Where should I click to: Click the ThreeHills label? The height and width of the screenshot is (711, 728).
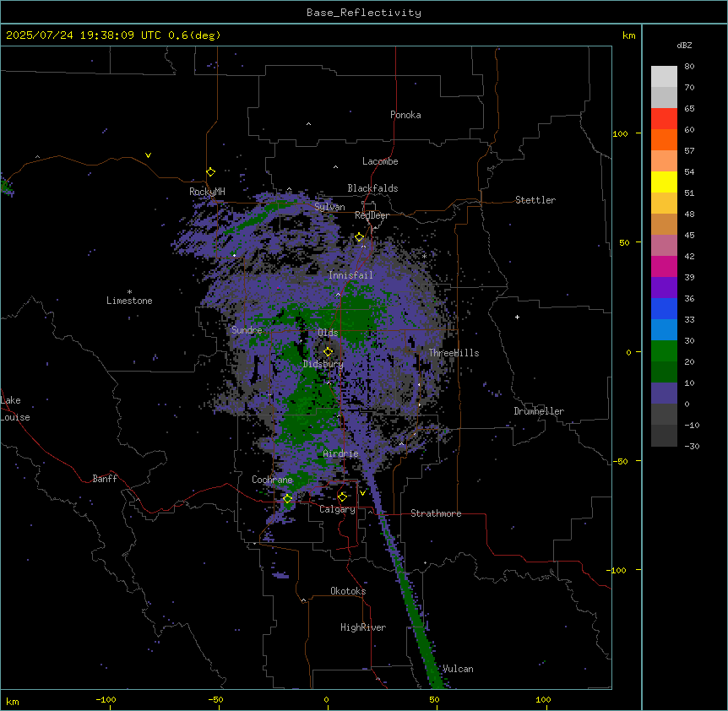[454, 353]
